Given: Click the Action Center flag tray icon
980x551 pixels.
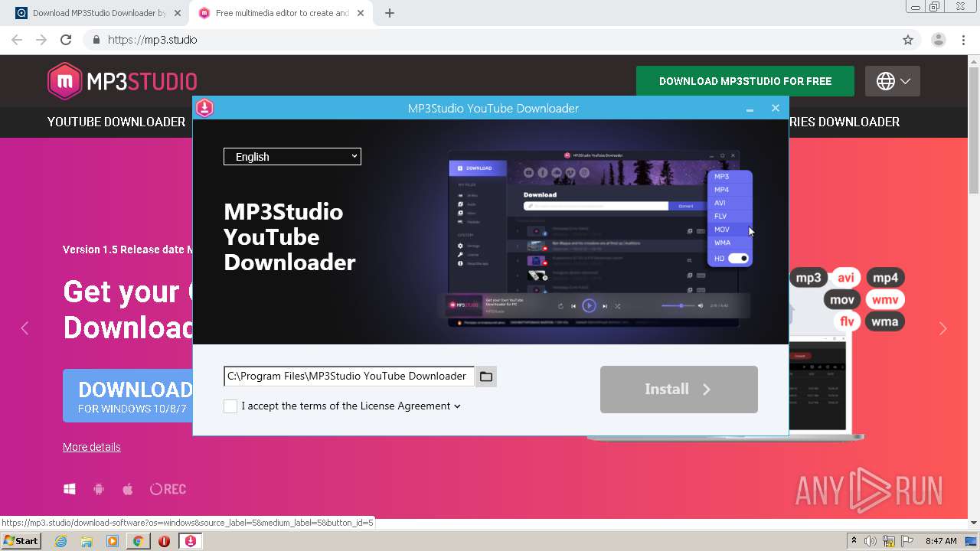Looking at the screenshot, I should pyautogui.click(x=906, y=541).
